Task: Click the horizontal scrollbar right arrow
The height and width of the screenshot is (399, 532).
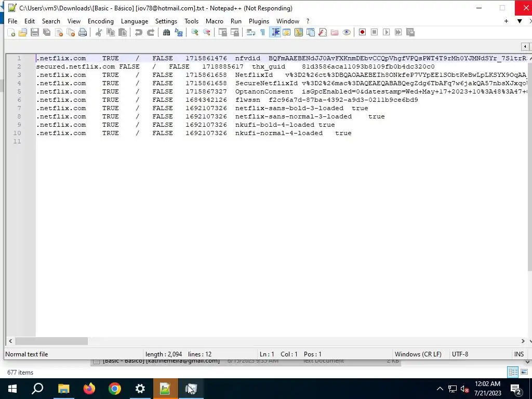Action: pos(523,341)
